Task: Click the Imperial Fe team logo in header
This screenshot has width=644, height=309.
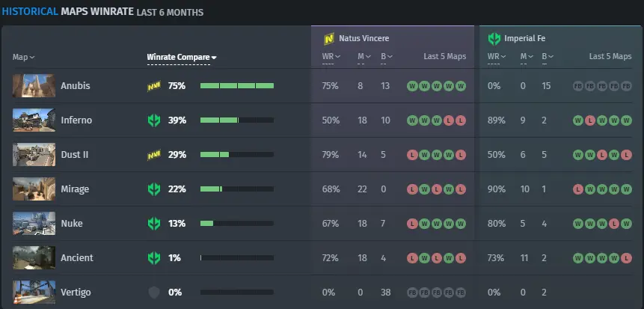Action: coord(494,39)
